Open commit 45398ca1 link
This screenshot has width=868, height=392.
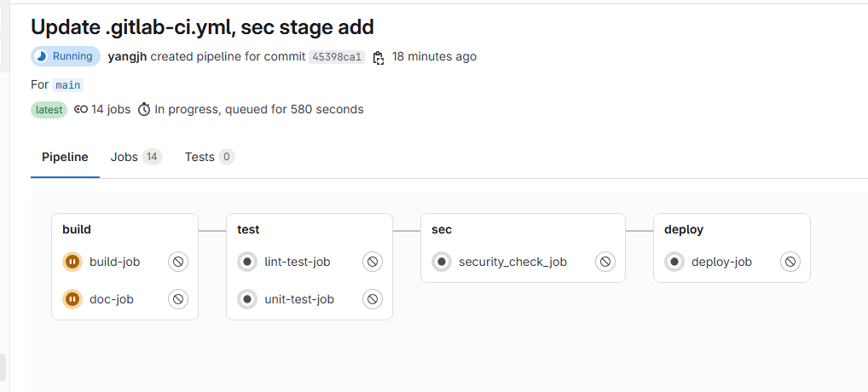(337, 57)
